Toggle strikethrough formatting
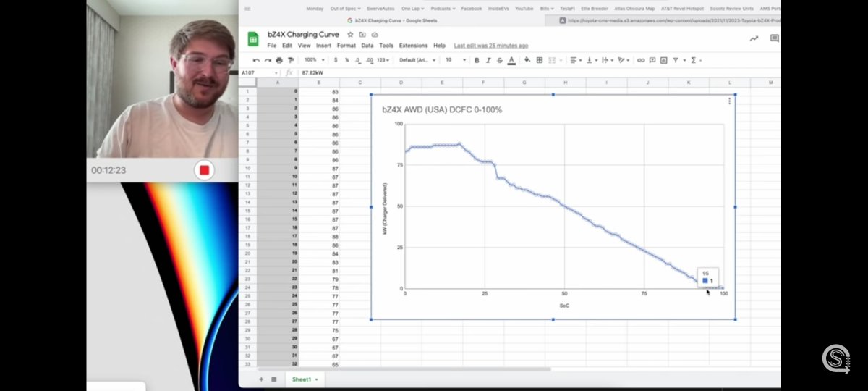Screen dimensions: 868x391 coord(500,60)
